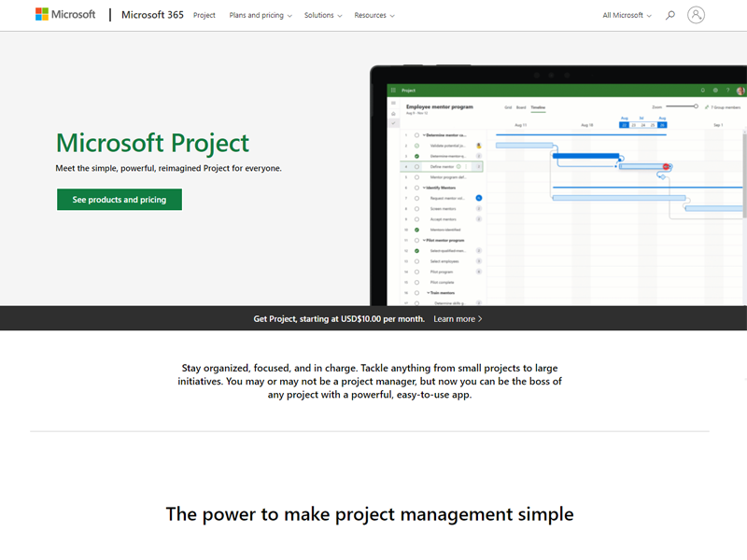Go to Home icon in Project sidebar
Viewport: 747px width, 560px height.
coord(393,114)
